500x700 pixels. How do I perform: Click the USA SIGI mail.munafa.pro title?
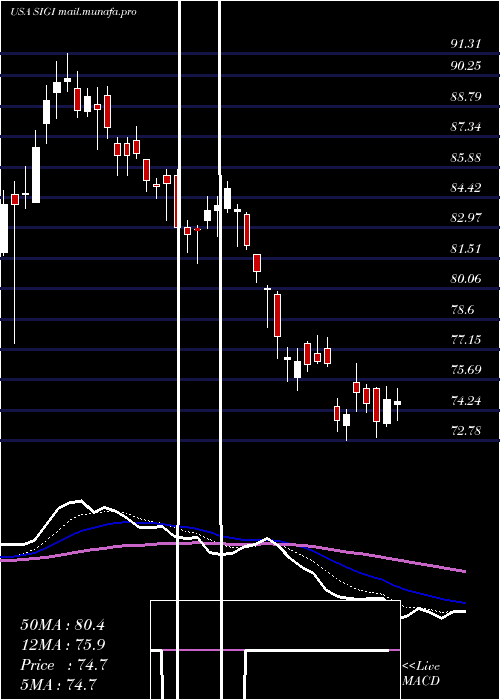pyautogui.click(x=73, y=12)
